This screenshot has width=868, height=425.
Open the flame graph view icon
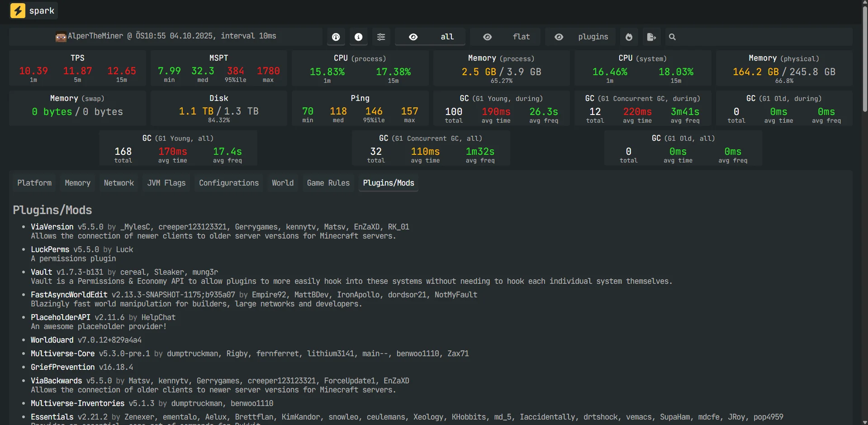coord(629,37)
